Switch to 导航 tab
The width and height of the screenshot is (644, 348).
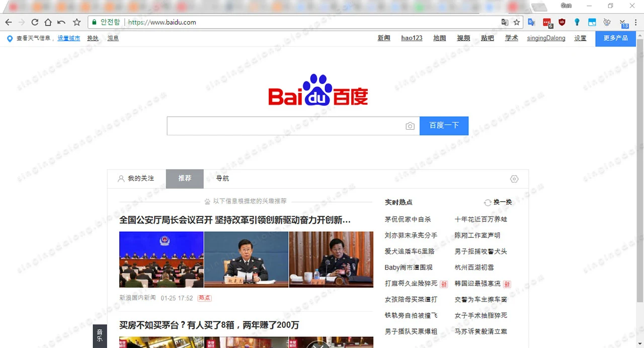(222, 179)
